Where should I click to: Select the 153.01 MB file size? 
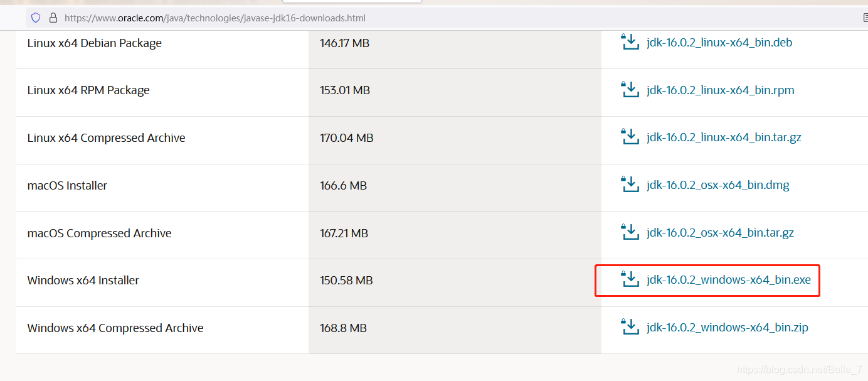(345, 90)
